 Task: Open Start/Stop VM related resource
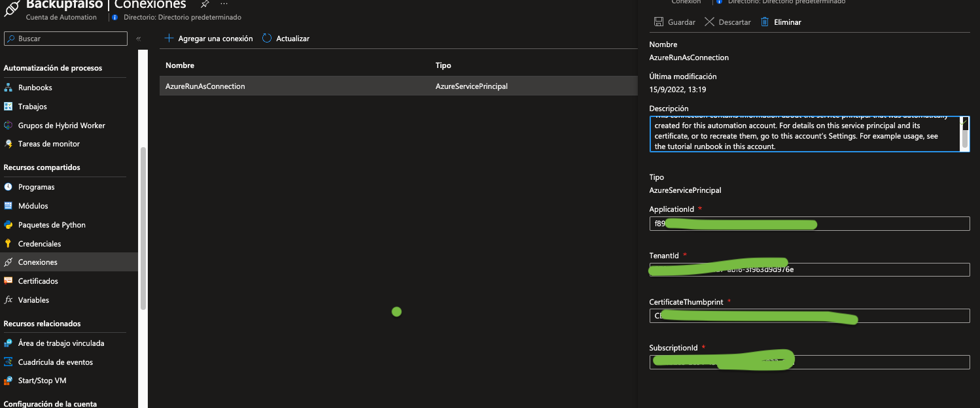pyautogui.click(x=42, y=381)
